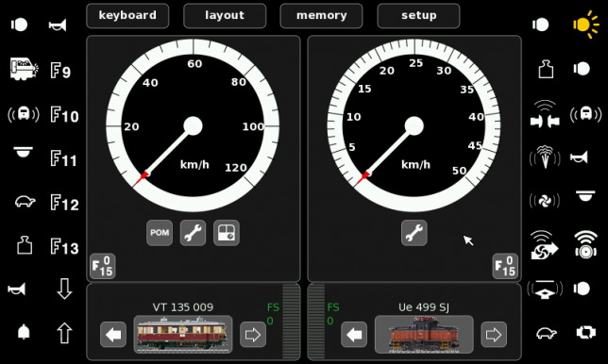Toggle function F11 on the left panel
The width and height of the screenshot is (608, 364).
coord(63,159)
